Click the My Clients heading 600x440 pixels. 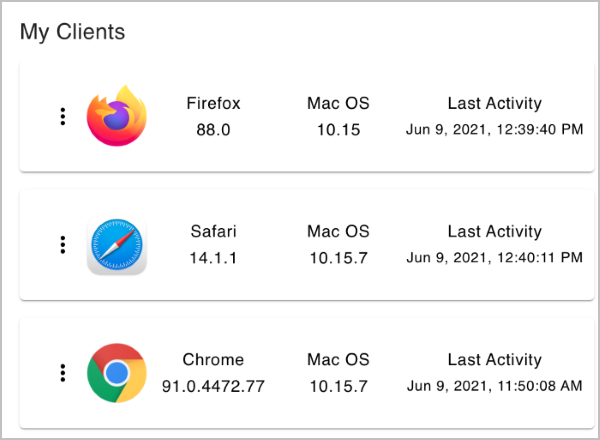click(72, 32)
